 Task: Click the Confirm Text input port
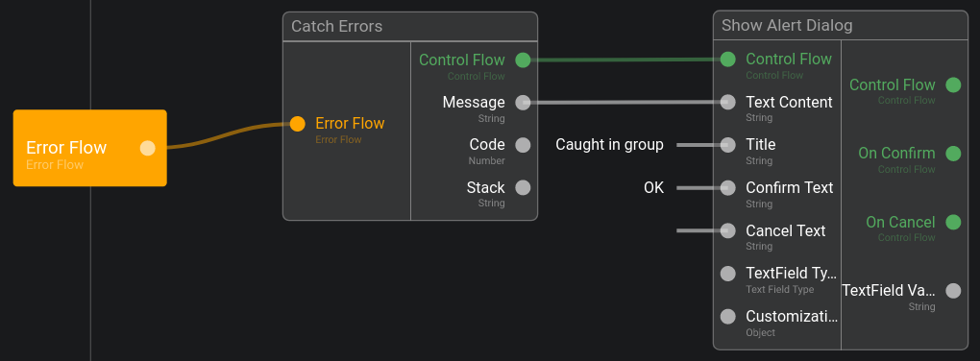(x=728, y=188)
